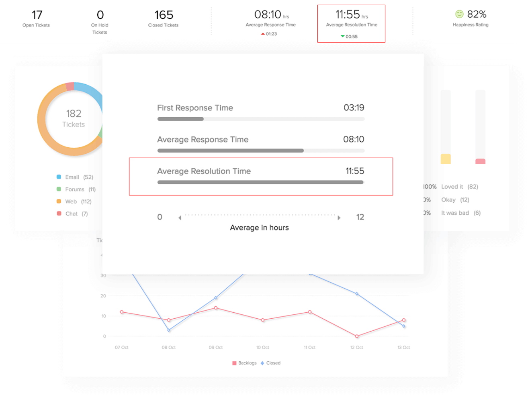The width and height of the screenshot is (532, 399).
Task: Click the Average Resolution Time progress bar
Action: (x=261, y=182)
